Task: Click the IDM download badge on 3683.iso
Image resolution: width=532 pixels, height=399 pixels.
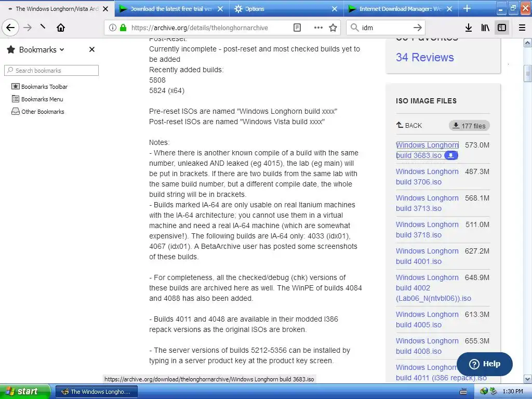Action: [451, 155]
